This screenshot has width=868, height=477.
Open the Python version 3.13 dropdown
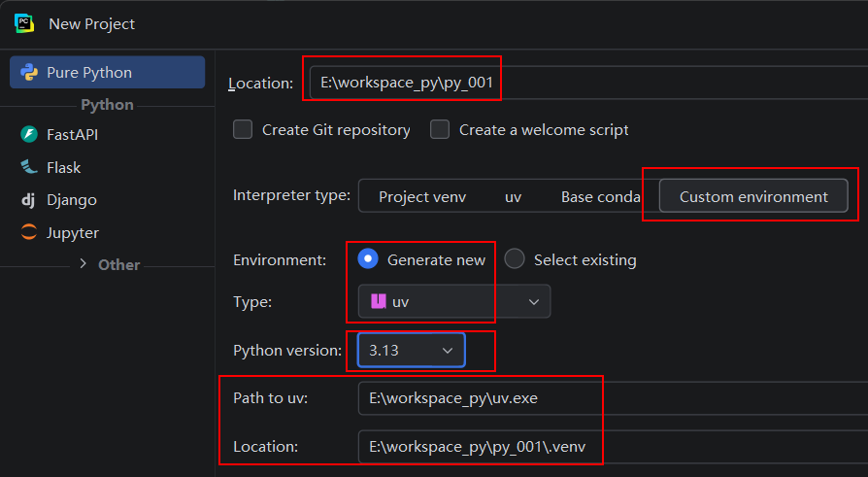pos(412,350)
